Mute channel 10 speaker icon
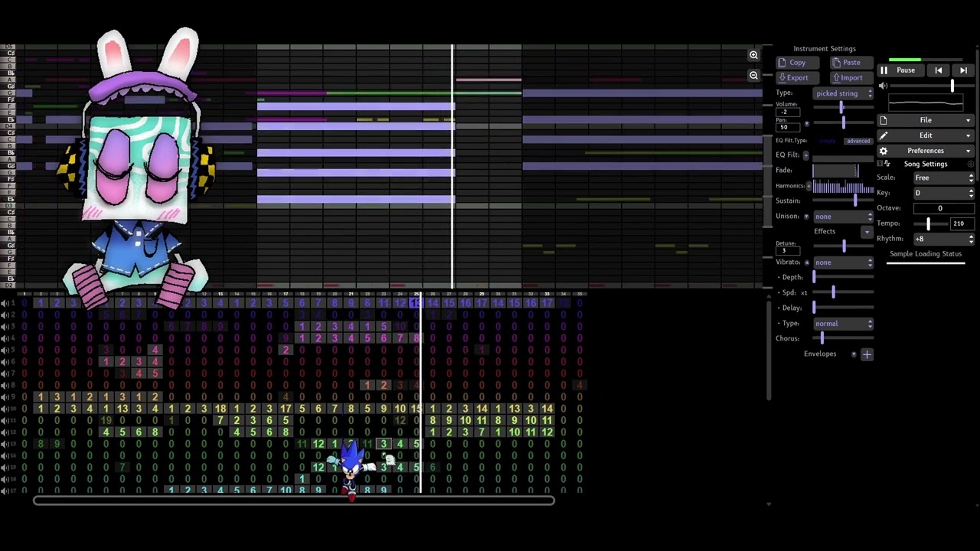The image size is (980, 551). [5, 409]
